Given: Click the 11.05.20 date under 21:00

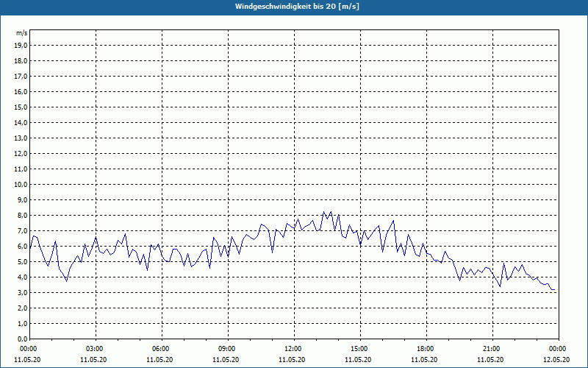Looking at the screenshot, I should click(490, 360).
